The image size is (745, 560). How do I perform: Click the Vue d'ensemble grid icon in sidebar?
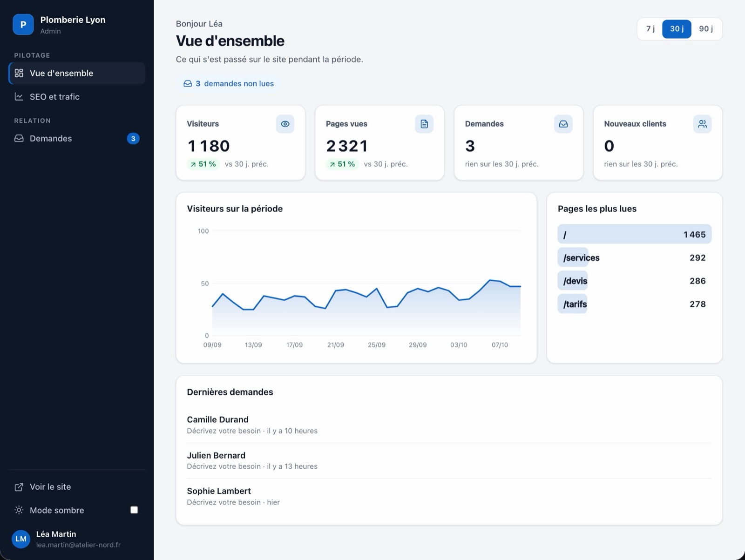tap(19, 73)
